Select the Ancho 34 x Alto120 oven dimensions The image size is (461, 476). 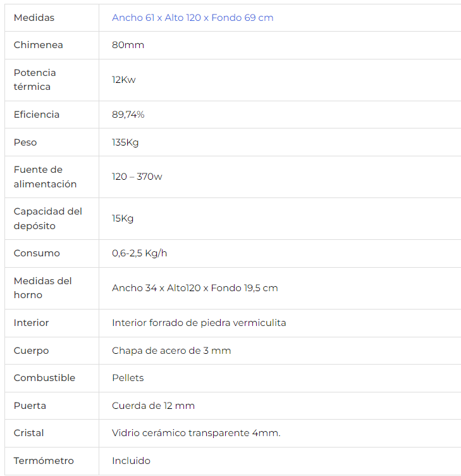(x=195, y=288)
